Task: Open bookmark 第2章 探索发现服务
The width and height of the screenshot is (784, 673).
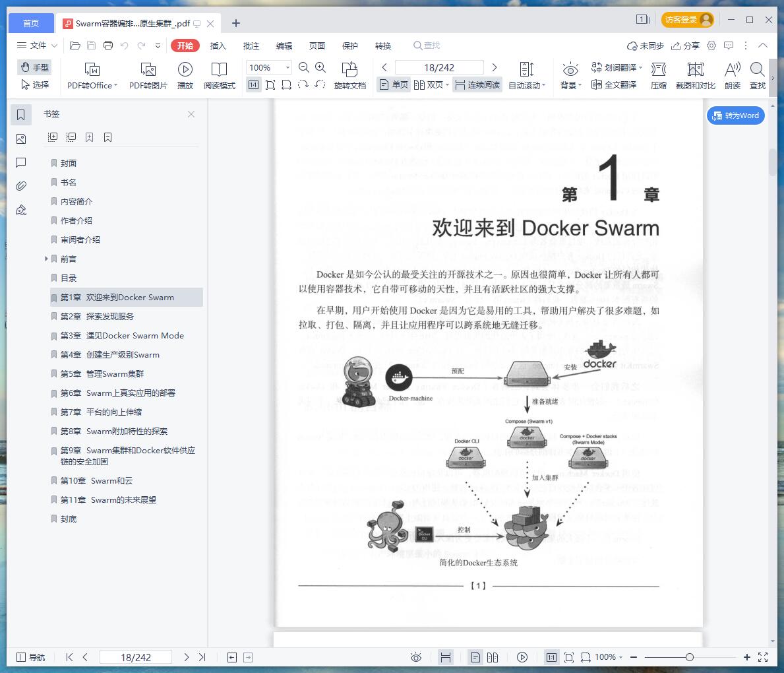Action: (97, 316)
